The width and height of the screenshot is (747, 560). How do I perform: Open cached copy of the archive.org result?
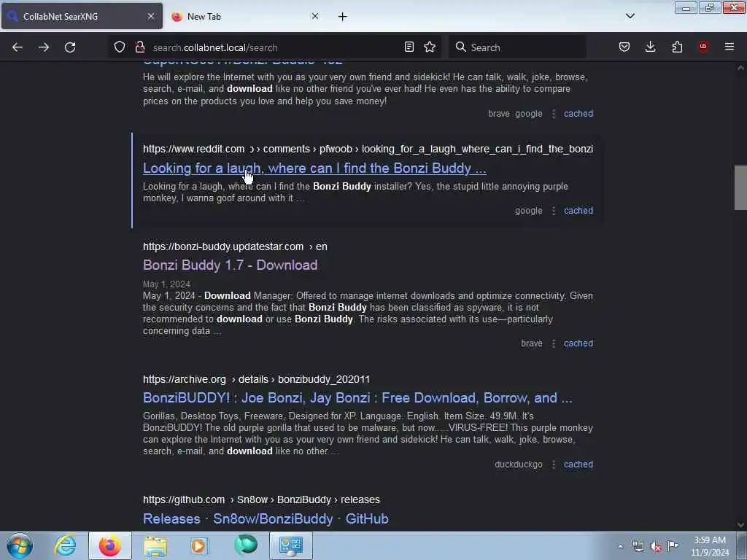[x=578, y=464]
